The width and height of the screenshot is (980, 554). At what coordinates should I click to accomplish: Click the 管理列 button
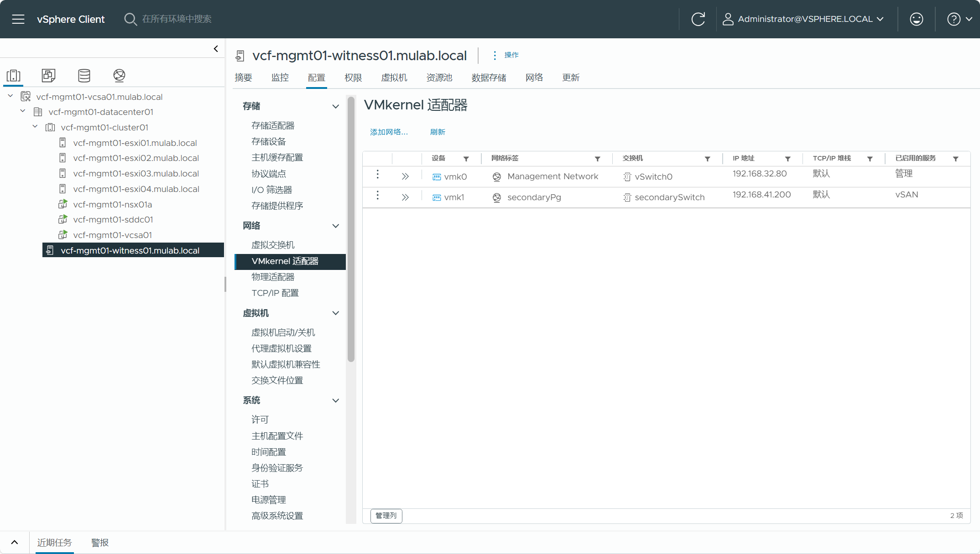[x=386, y=516]
